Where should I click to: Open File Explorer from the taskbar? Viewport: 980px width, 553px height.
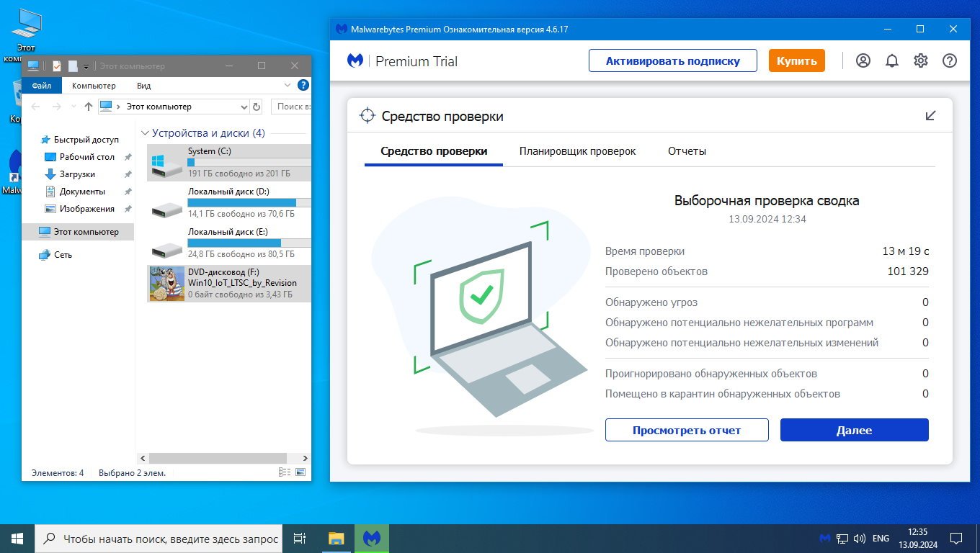coord(337,538)
